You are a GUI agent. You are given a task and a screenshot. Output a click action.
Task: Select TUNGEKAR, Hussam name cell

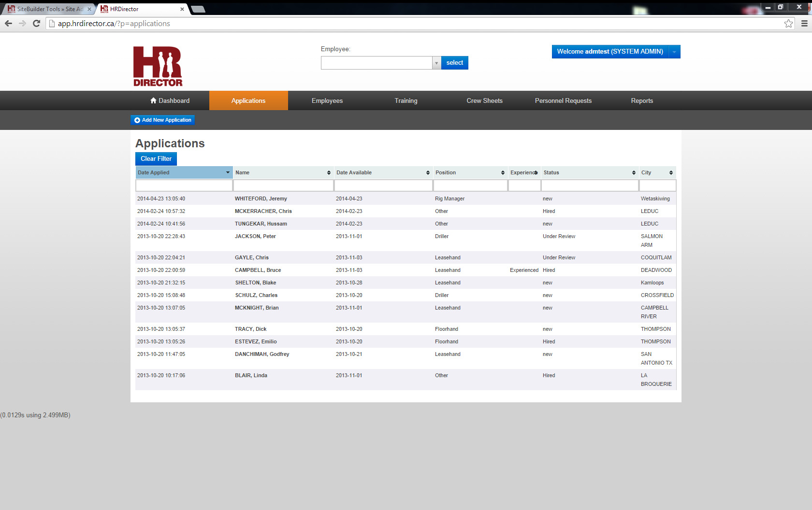(261, 224)
